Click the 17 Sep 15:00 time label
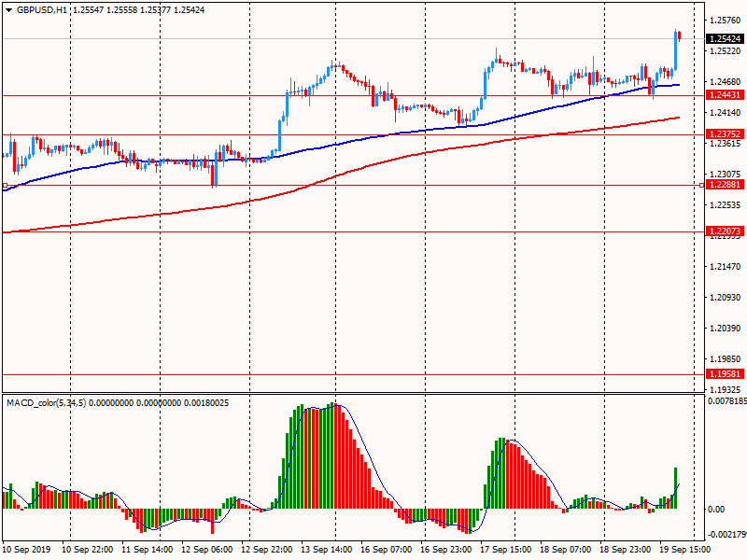This screenshot has height=560, width=747. tap(505, 550)
